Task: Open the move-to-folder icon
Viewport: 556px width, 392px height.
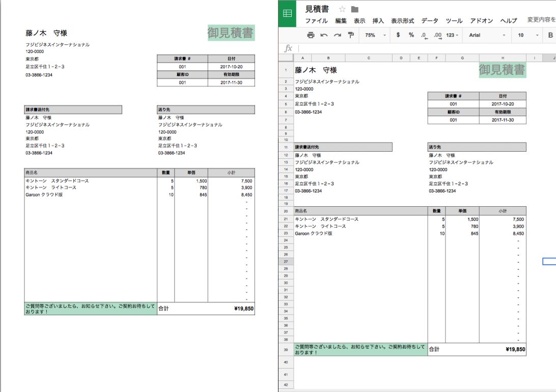Action: pos(355,9)
